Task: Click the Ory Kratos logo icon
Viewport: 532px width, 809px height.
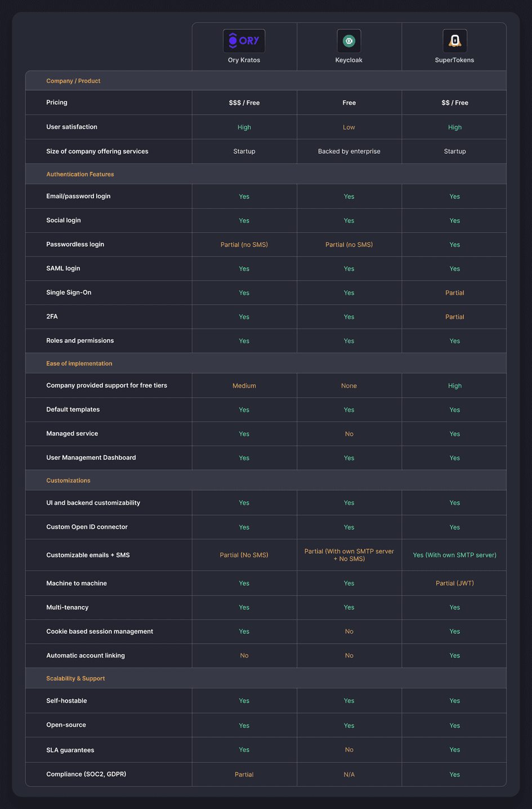Action: 244,40
